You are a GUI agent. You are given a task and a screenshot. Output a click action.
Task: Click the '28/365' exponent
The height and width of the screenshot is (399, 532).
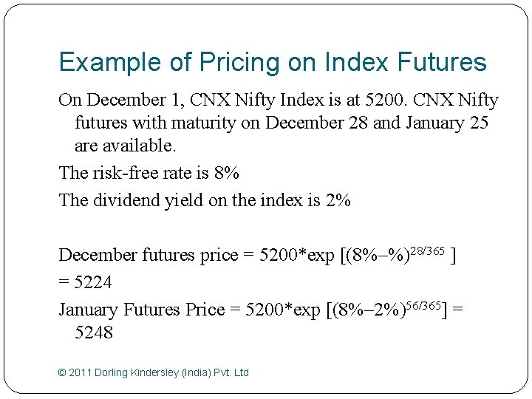[427, 251]
